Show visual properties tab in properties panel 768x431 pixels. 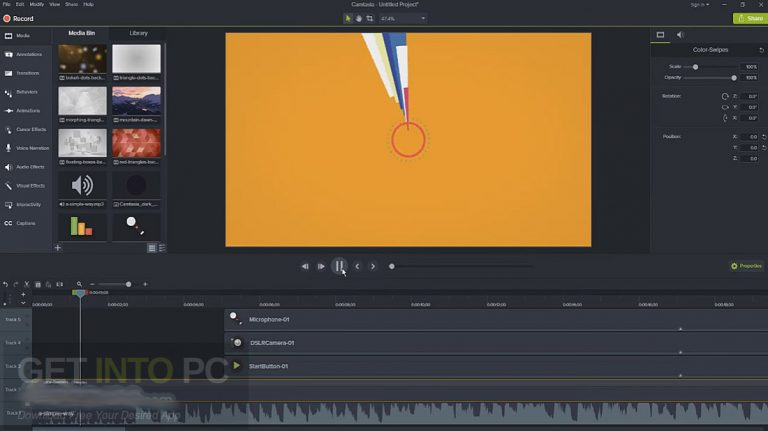[x=660, y=35]
